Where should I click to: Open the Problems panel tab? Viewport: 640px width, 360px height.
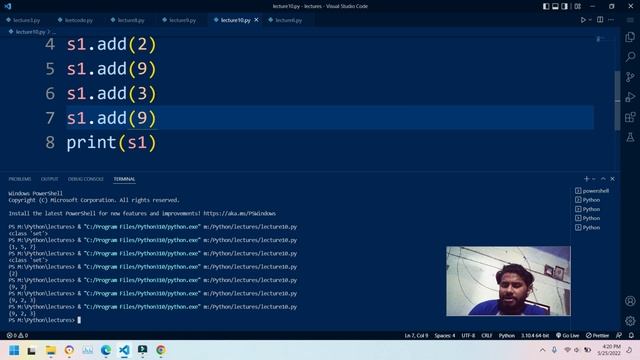[x=20, y=179]
